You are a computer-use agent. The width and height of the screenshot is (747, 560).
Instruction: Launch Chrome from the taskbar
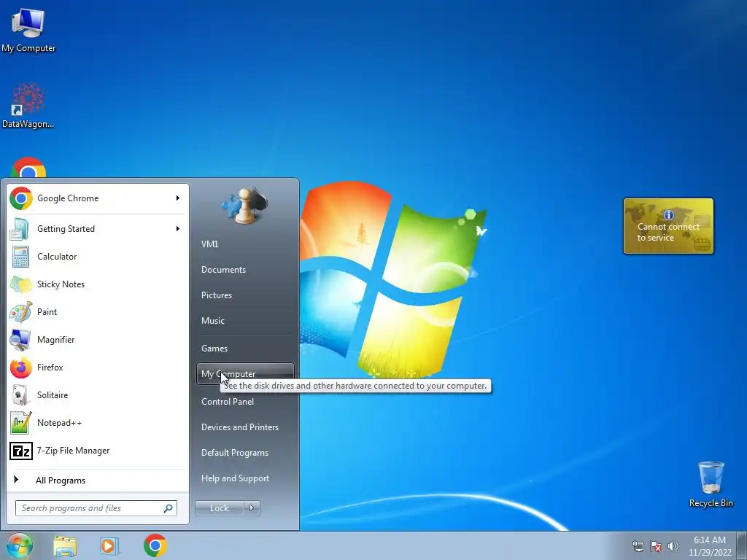pyautogui.click(x=155, y=545)
